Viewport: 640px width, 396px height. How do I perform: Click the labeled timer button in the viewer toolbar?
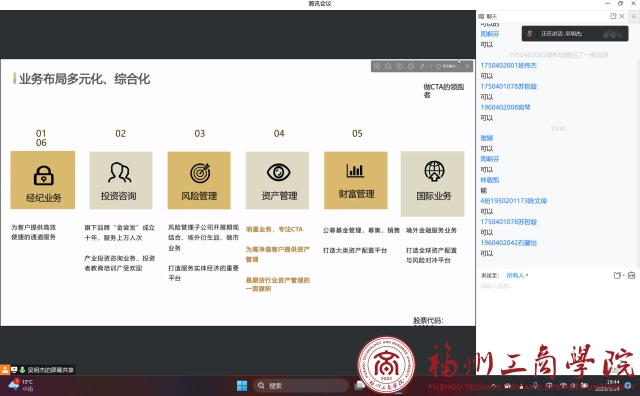click(446, 66)
